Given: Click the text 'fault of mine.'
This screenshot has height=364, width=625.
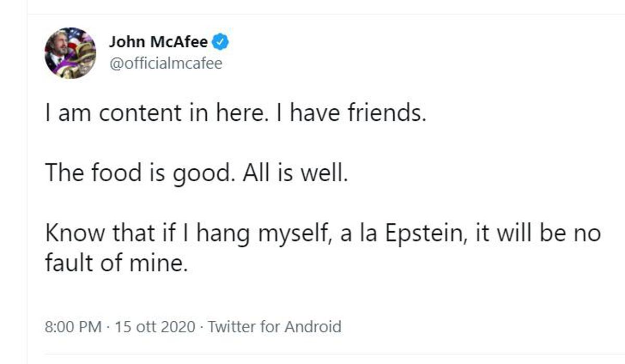Looking at the screenshot, I should [x=116, y=263].
